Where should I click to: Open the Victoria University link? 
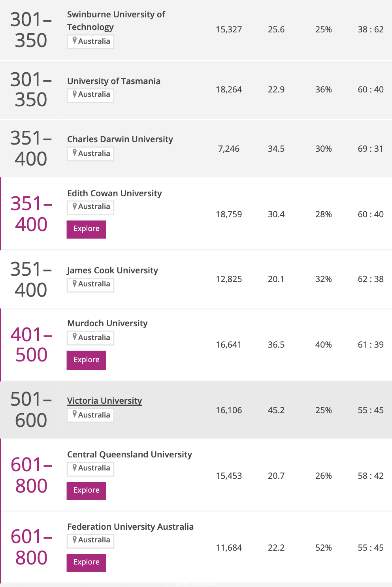104,401
